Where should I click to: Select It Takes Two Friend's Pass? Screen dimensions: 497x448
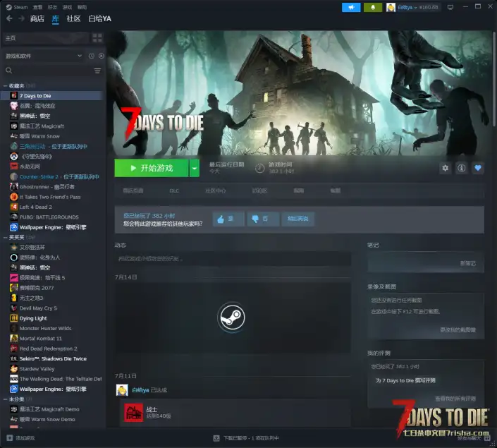[45, 197]
